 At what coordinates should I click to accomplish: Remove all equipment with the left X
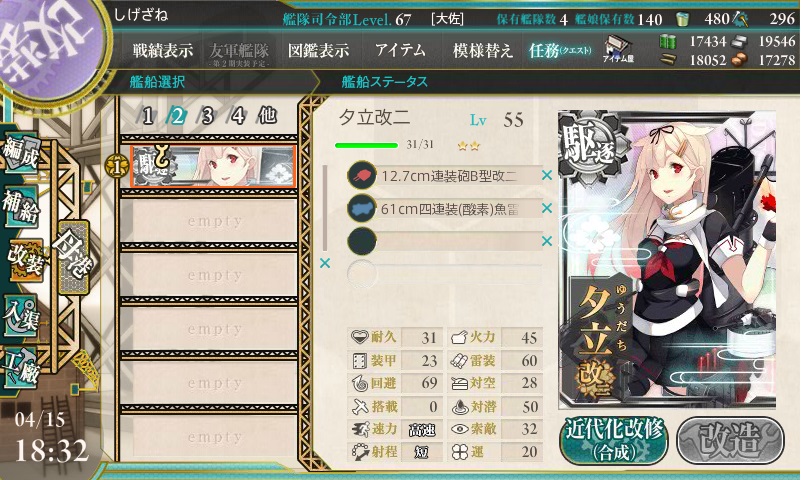point(324,263)
